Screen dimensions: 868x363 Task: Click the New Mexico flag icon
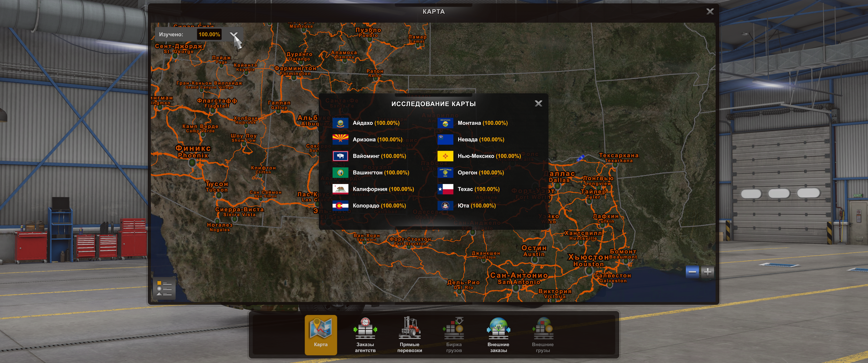click(445, 156)
